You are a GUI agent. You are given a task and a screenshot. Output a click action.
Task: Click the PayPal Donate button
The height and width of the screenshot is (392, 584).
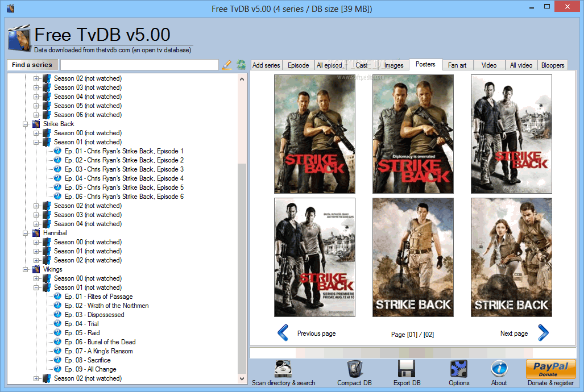[550, 369]
